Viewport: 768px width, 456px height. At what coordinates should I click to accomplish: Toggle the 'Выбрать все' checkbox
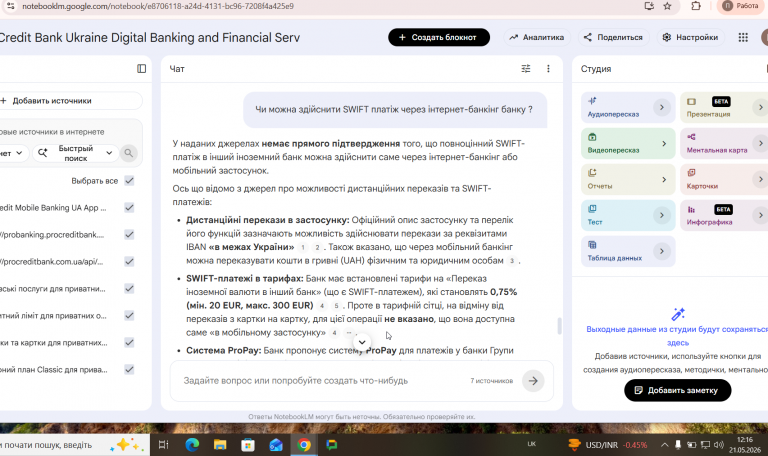tap(129, 181)
